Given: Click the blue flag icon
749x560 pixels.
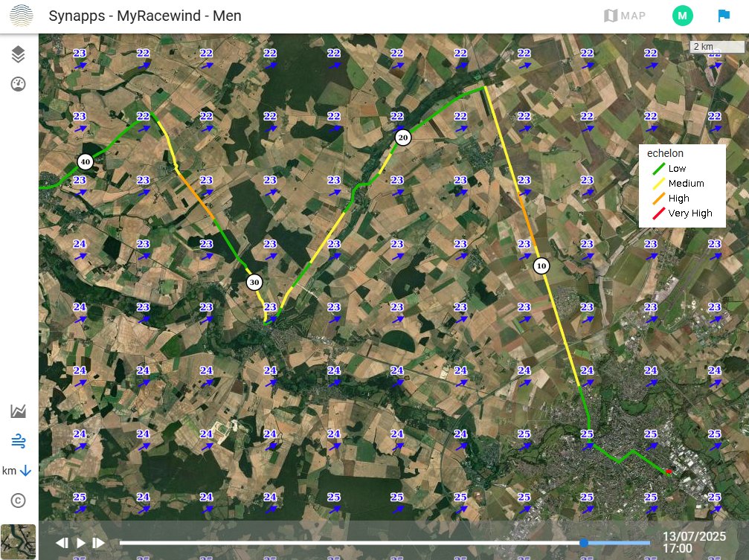Looking at the screenshot, I should [x=724, y=16].
